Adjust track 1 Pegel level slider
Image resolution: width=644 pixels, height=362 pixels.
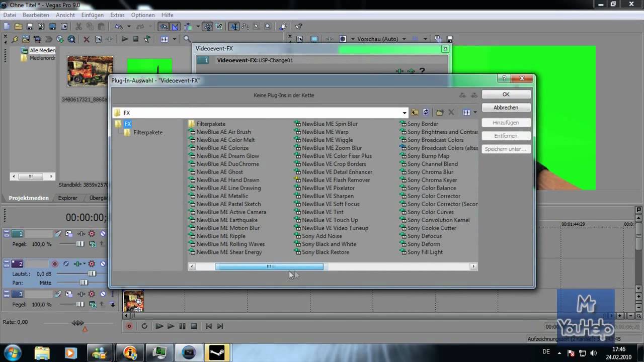79,244
